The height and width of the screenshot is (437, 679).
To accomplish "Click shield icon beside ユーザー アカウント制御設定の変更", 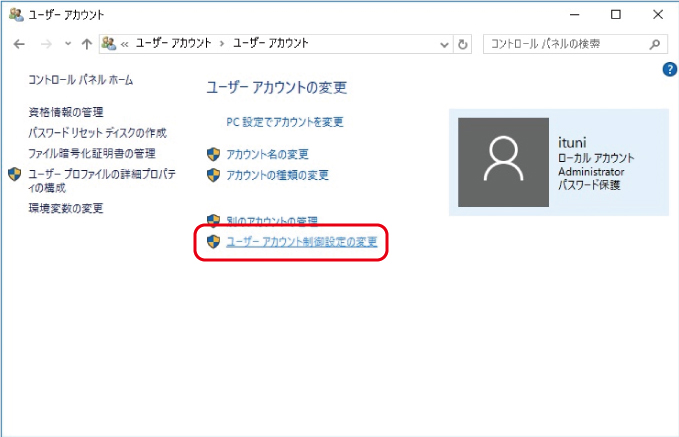I will click(x=213, y=242).
